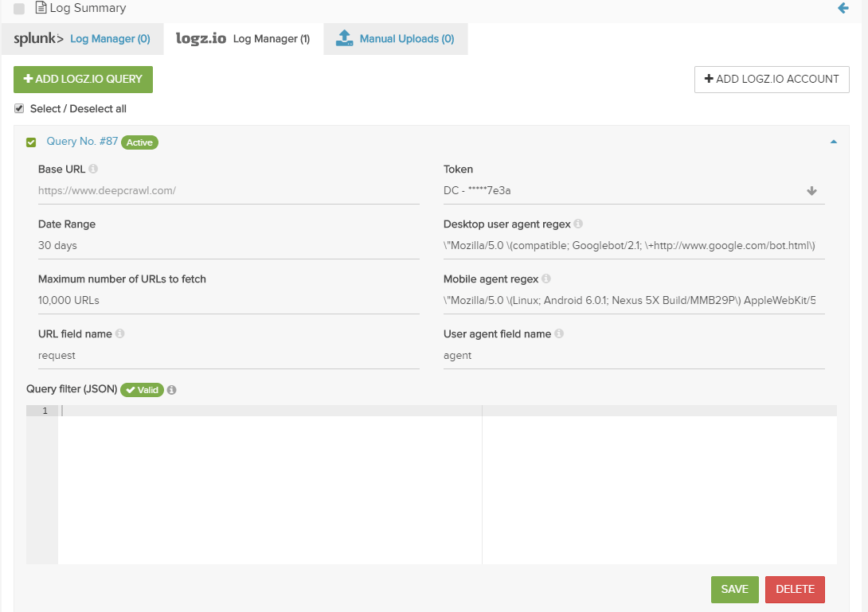This screenshot has height=612, width=868.
Task: Select the logz.io Log Manager (1) tab
Action: (243, 39)
